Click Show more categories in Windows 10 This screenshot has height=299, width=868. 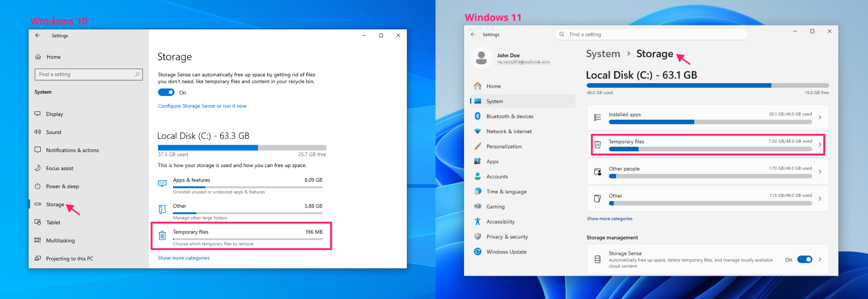click(184, 258)
